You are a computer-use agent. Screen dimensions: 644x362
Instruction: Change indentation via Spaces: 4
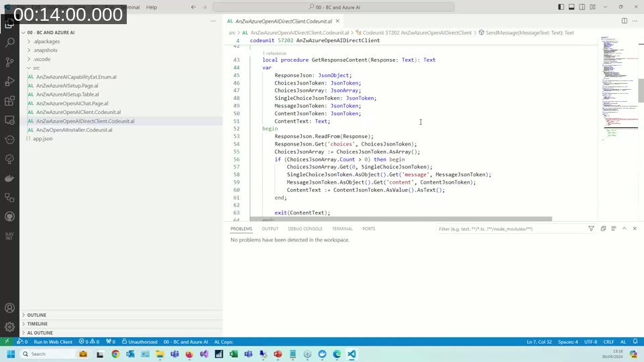tap(568, 341)
